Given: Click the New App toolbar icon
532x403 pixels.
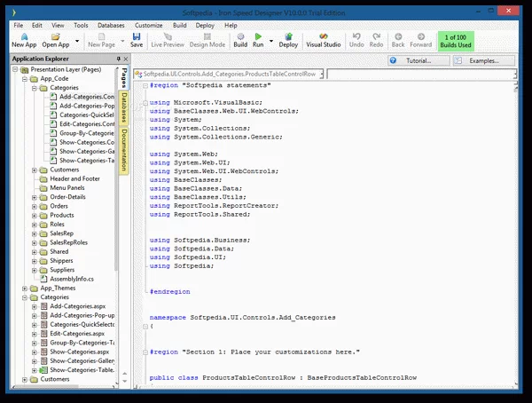Looking at the screenshot, I should tap(24, 40).
